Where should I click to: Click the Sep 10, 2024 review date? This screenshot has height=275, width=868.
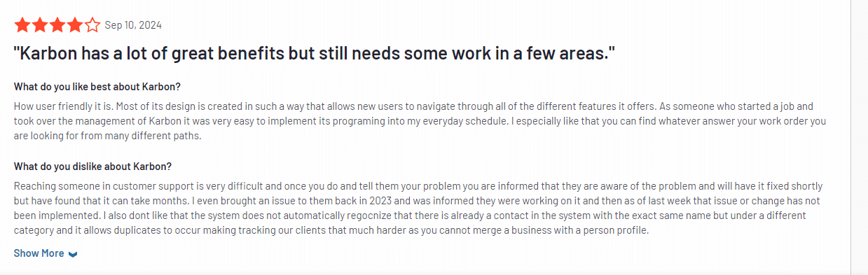[133, 25]
